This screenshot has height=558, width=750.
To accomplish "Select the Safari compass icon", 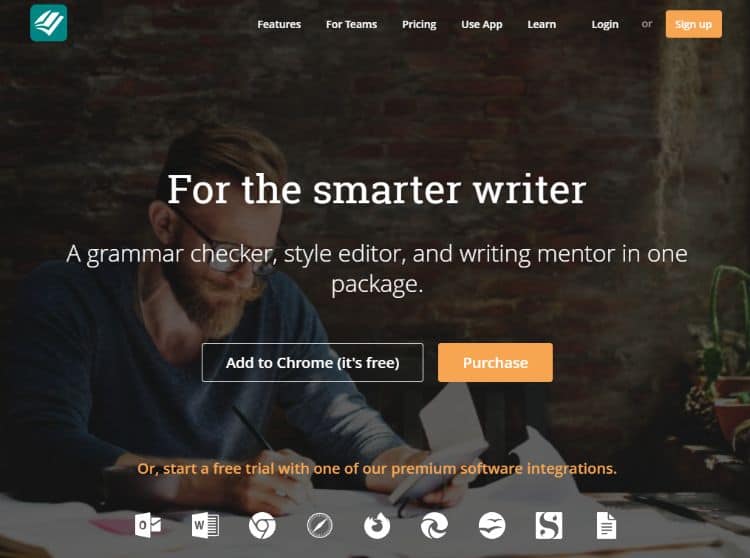I will (320, 525).
